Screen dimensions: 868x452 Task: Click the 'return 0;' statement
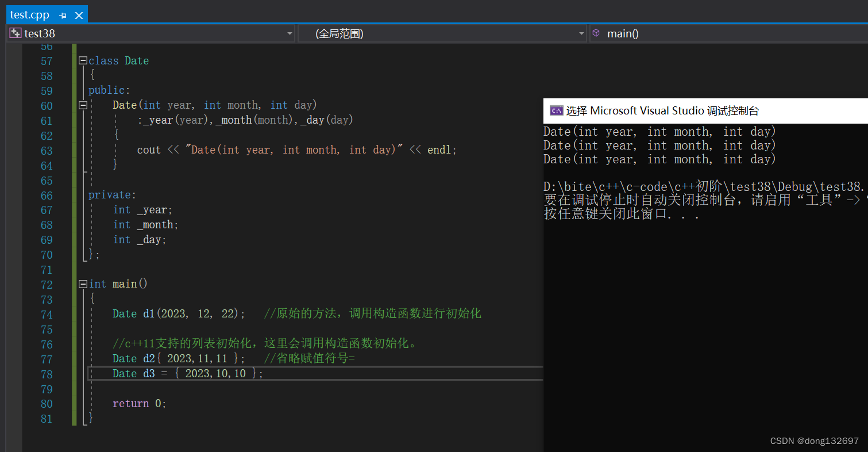(x=140, y=404)
